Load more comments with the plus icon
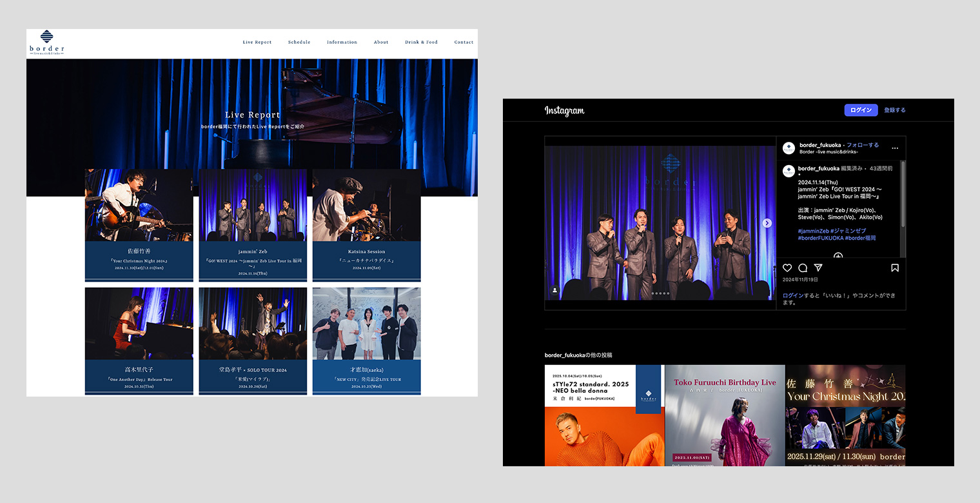 click(x=838, y=256)
